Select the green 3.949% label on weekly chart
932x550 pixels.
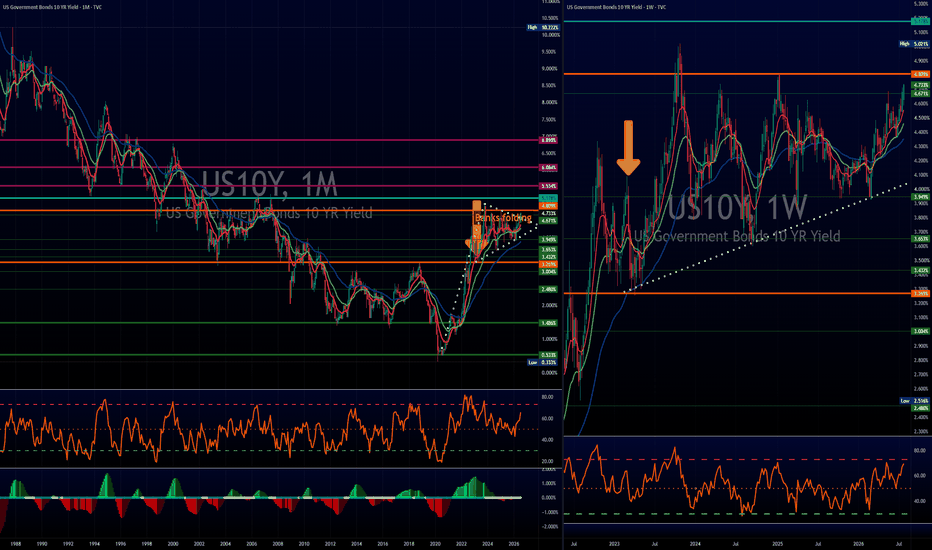921,196
